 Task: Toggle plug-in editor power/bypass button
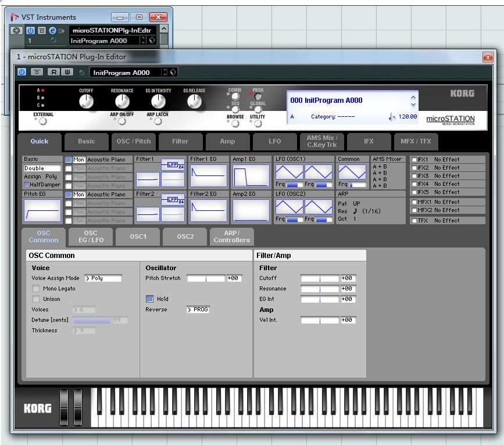point(22,72)
